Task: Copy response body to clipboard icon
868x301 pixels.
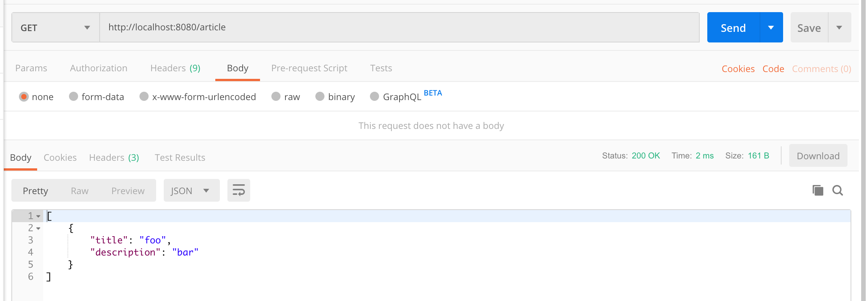Action: tap(818, 190)
